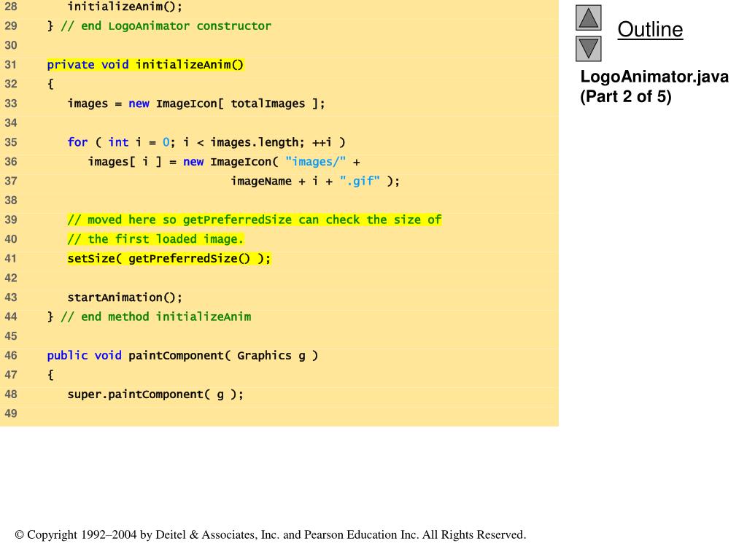This screenshot has width=747, height=560.
Task: Click line number 39
Action: 11,220
